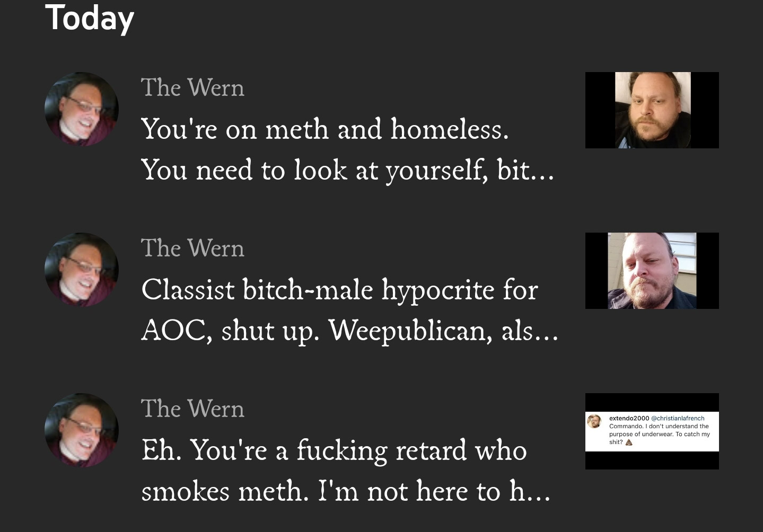Screen dimensions: 763x532
Task: Click the extendo2000 username in the tweet thumbnail
Action: click(629, 418)
